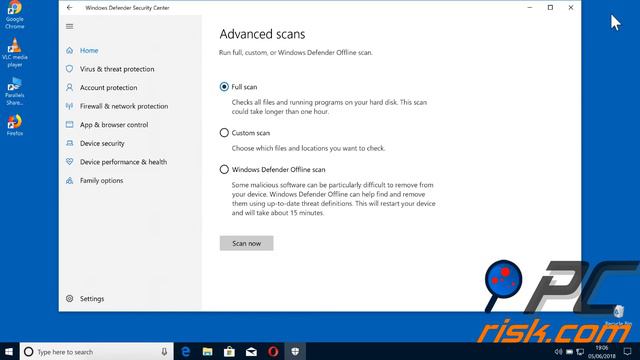Click the Windows Defender Offline scan label

click(278, 169)
